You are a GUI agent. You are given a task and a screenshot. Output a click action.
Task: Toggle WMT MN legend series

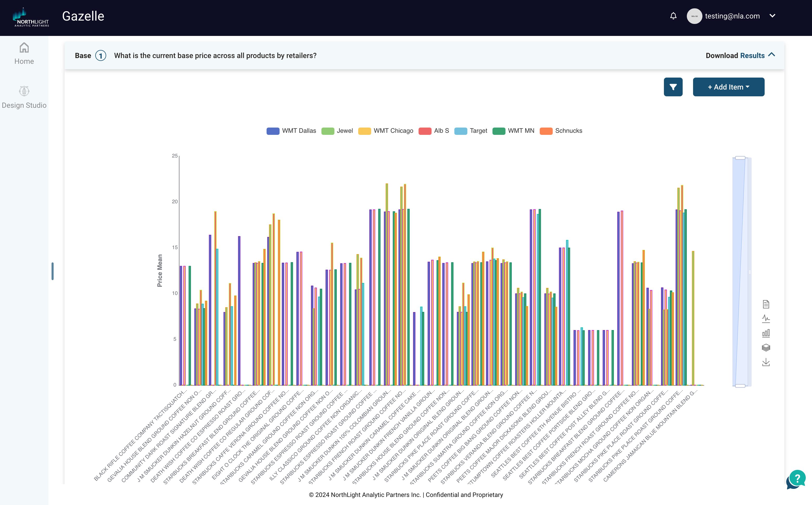(x=513, y=131)
